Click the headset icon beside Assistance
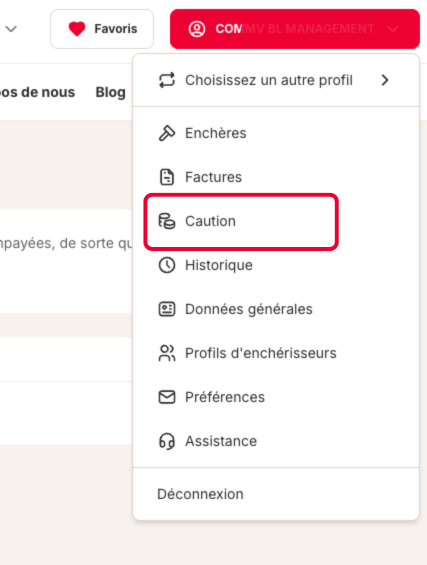427x565 pixels. tap(167, 441)
